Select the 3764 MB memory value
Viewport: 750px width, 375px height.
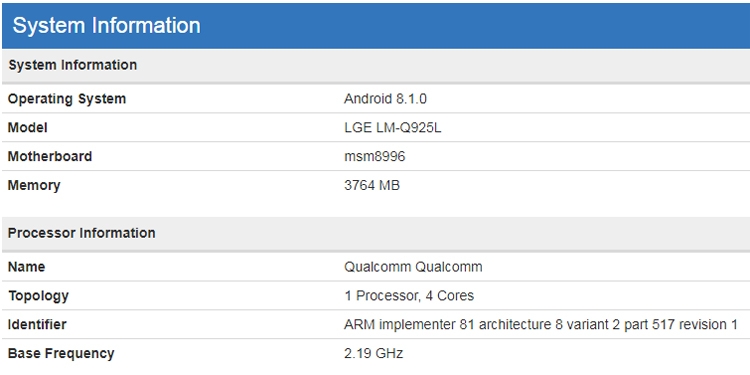(x=372, y=185)
